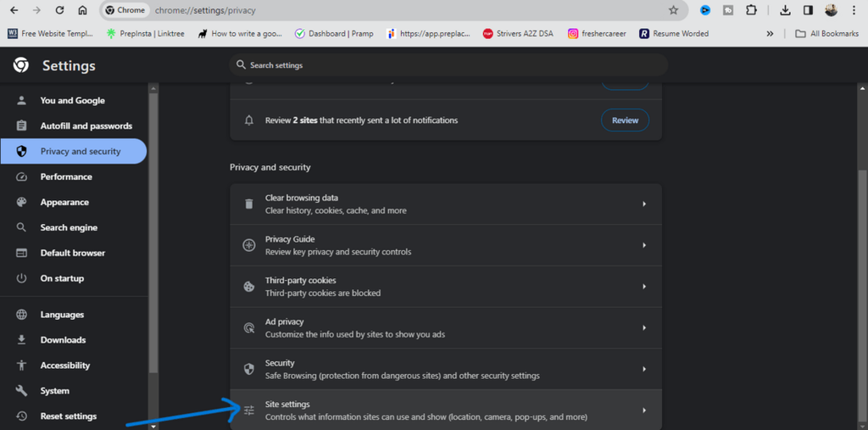Click the sliders icon for Site settings
This screenshot has width=868, height=430.
(249, 410)
